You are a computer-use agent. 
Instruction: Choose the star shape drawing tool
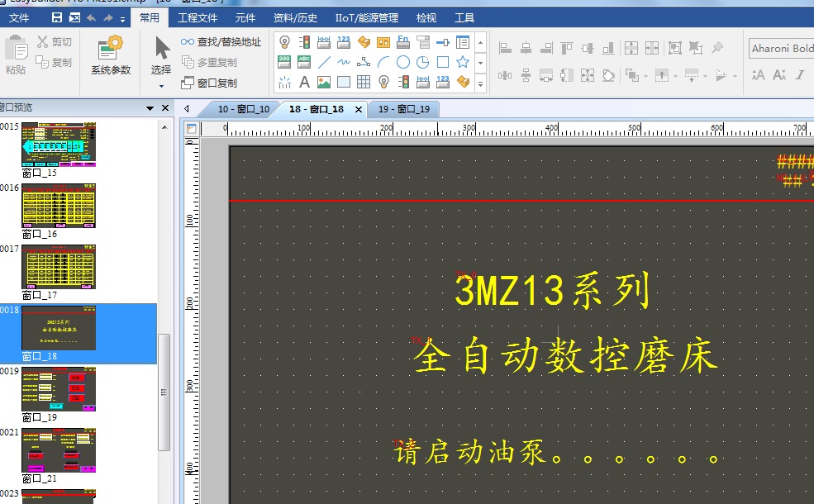[463, 62]
